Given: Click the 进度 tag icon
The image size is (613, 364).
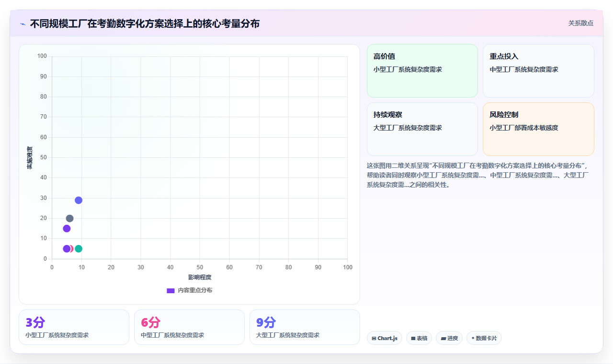Looking at the screenshot, I should 443,338.
